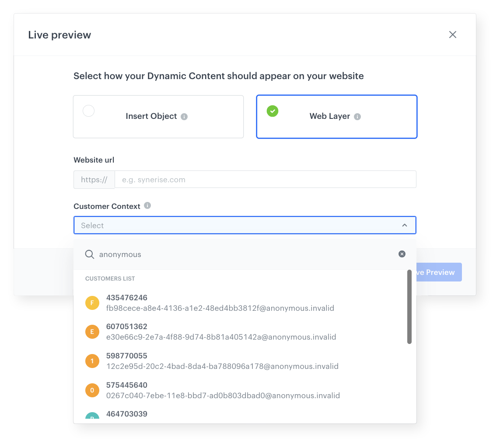
Task: Click the avatar of customer 575445640
Action: pos(92,390)
